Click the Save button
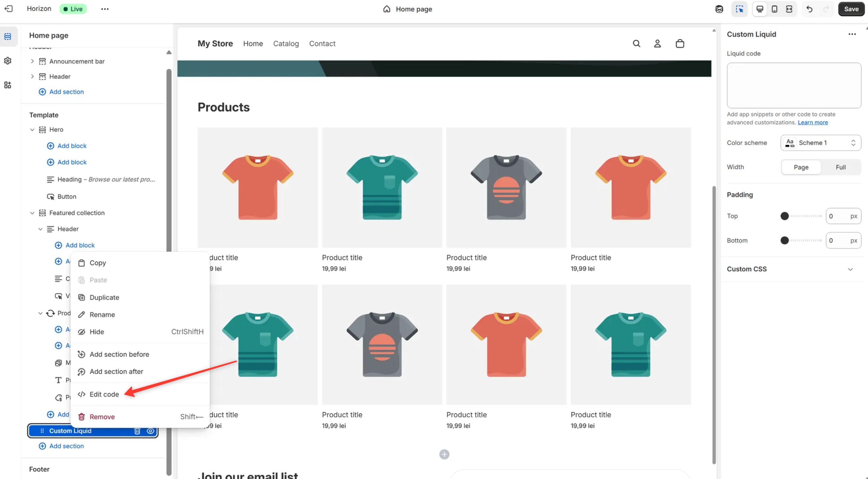 point(851,9)
